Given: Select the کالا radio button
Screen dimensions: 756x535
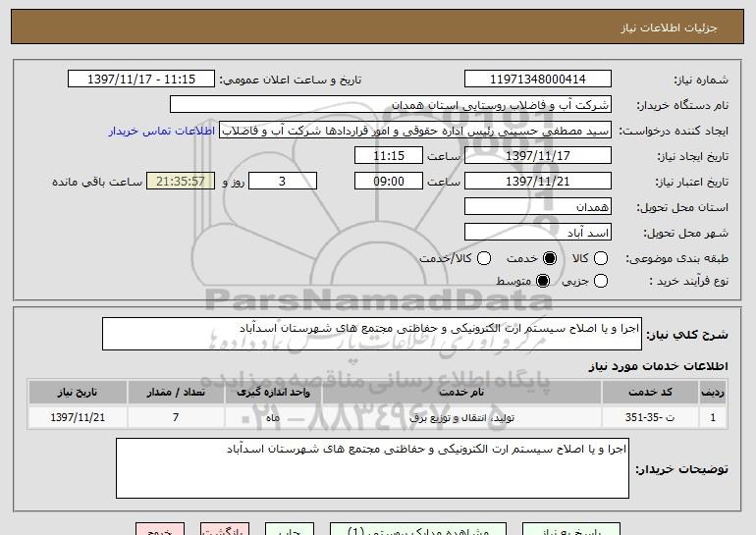Looking at the screenshot, I should 601,258.
